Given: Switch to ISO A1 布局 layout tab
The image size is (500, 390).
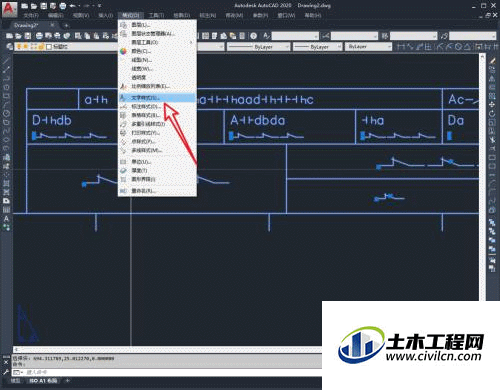Looking at the screenshot, I should tap(43, 381).
